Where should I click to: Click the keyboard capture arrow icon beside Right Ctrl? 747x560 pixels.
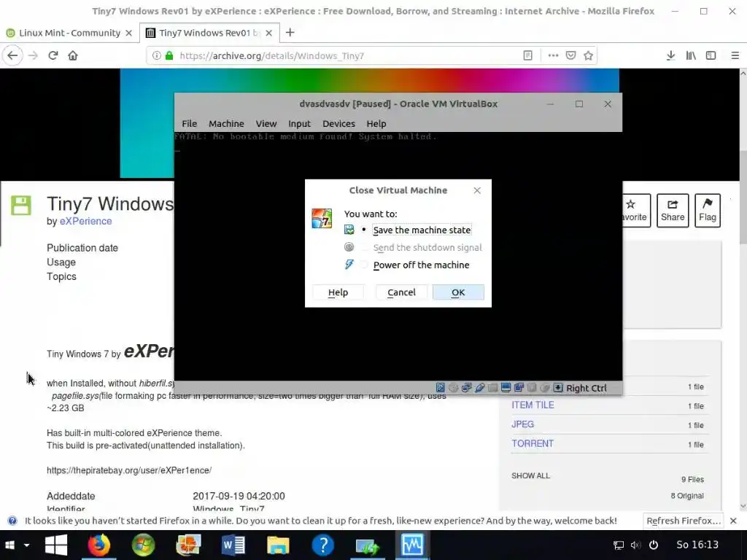click(558, 388)
